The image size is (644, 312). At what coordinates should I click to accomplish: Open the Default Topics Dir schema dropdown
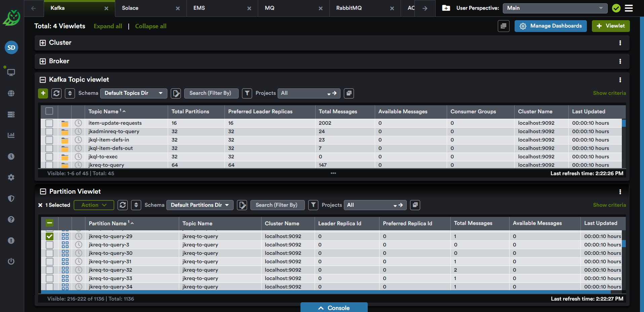pos(134,93)
